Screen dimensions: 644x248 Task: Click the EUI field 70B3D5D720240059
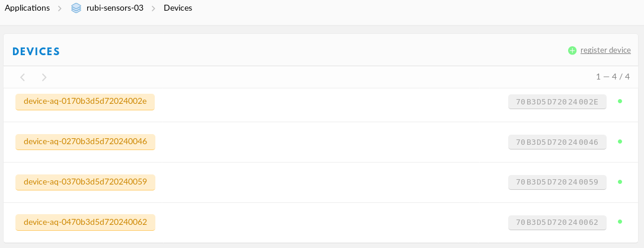coord(557,182)
